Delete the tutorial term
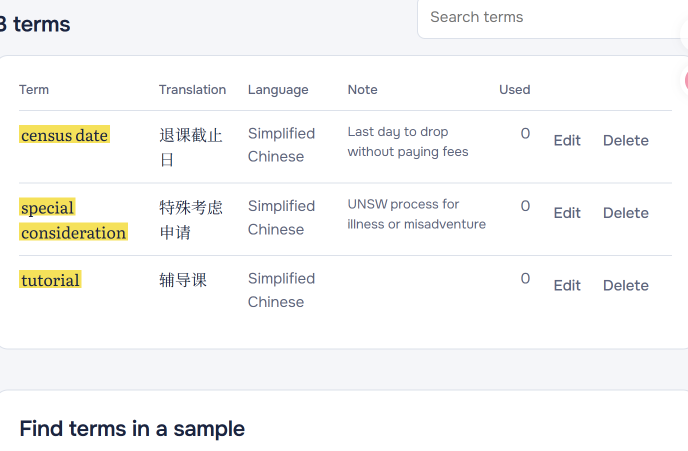Viewport: 688px width, 451px height. [626, 285]
